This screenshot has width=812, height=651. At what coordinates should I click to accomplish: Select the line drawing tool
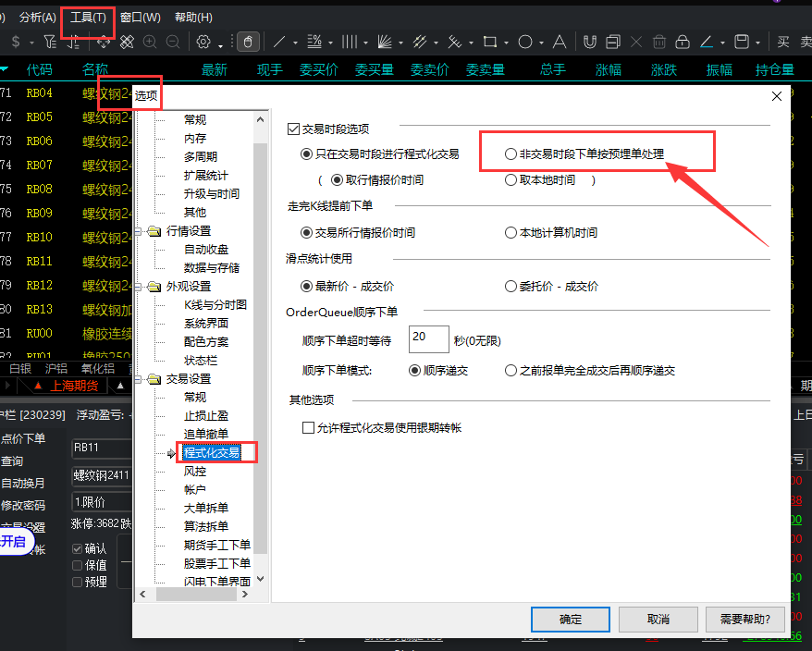tap(279, 42)
